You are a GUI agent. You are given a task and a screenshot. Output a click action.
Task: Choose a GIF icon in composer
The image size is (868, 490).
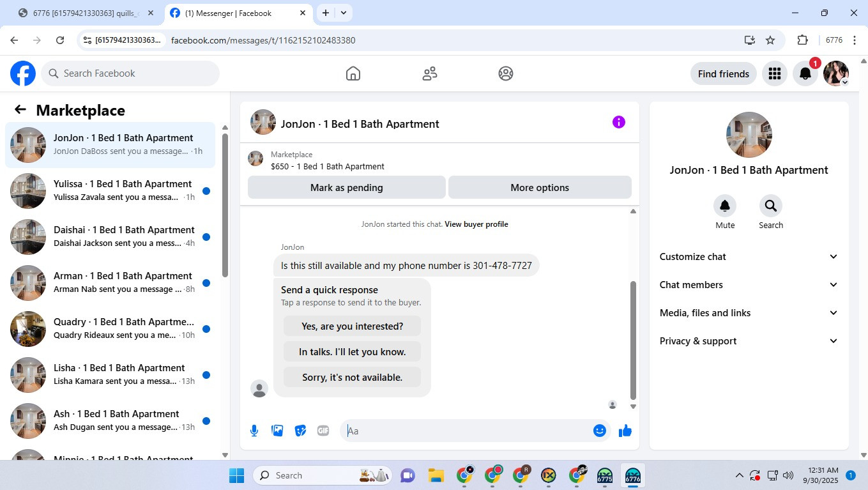(x=323, y=431)
